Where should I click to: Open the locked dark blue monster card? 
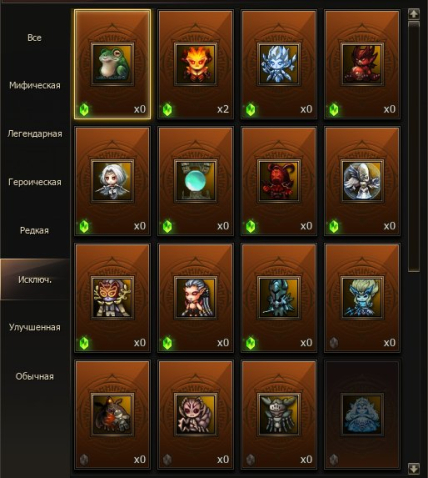[x=362, y=414]
